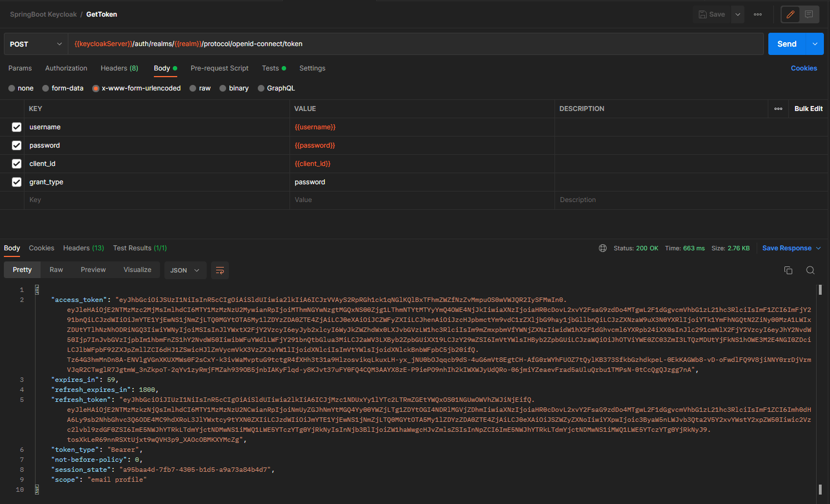The width and height of the screenshot is (830, 504).
Task: Switch to the Raw response view
Action: click(56, 270)
